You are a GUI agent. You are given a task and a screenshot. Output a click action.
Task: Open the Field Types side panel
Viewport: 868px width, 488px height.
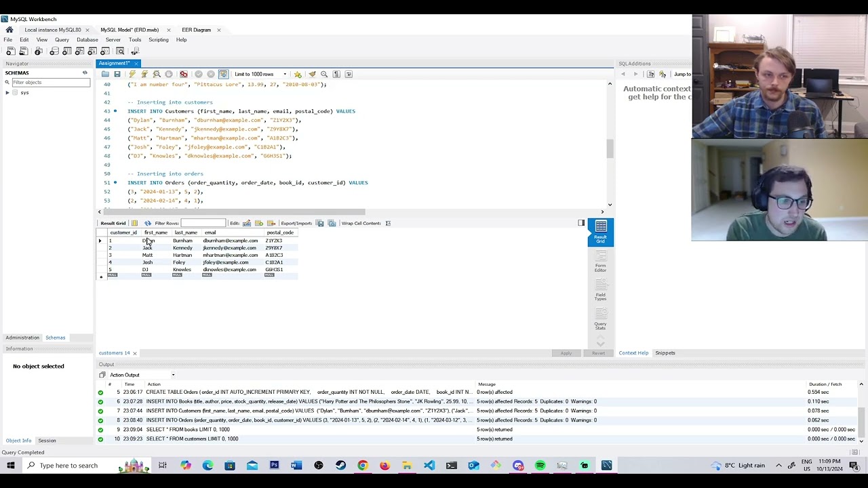coord(601,290)
